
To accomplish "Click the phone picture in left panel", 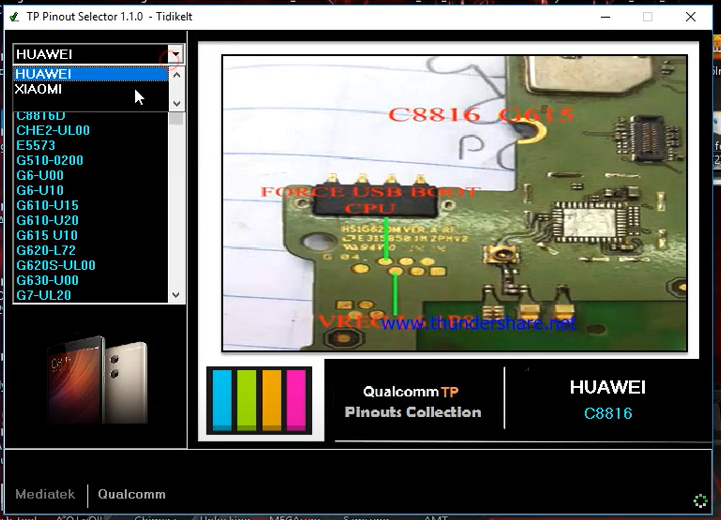I will point(97,380).
